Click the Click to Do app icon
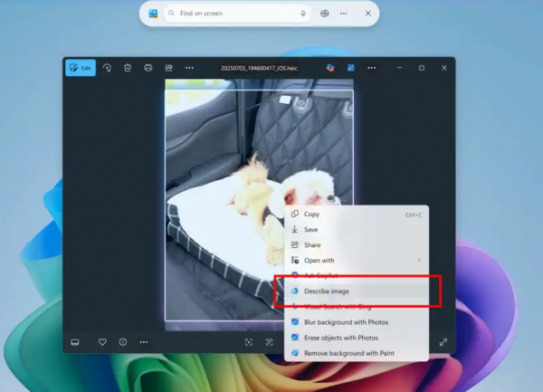Screen dimensions: 543x392 [153, 14]
